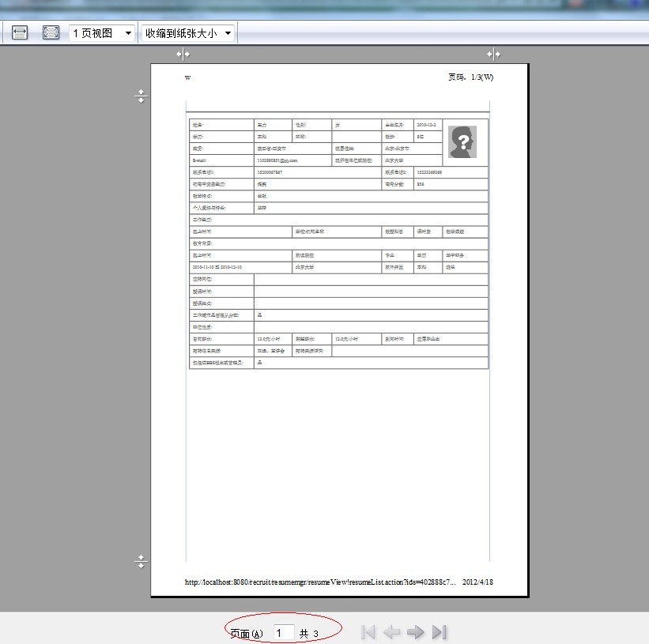Click the 页面(A) page label
The image size is (649, 644).
click(x=246, y=631)
